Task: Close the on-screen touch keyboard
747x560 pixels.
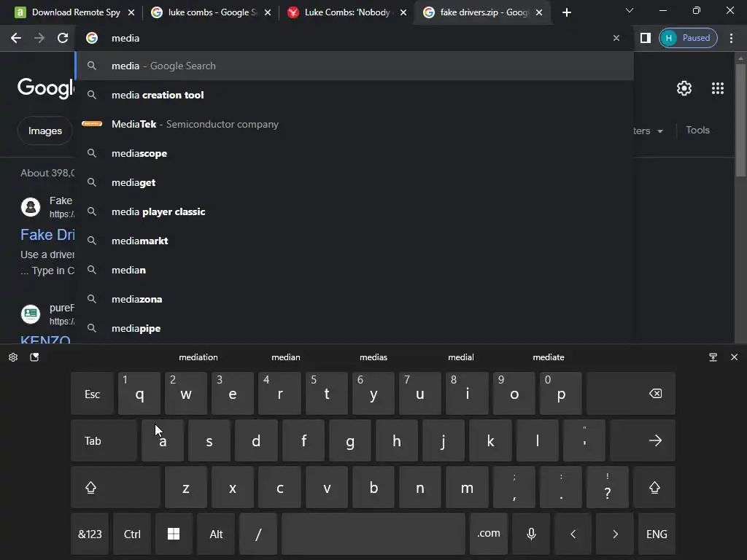Action: point(734,357)
